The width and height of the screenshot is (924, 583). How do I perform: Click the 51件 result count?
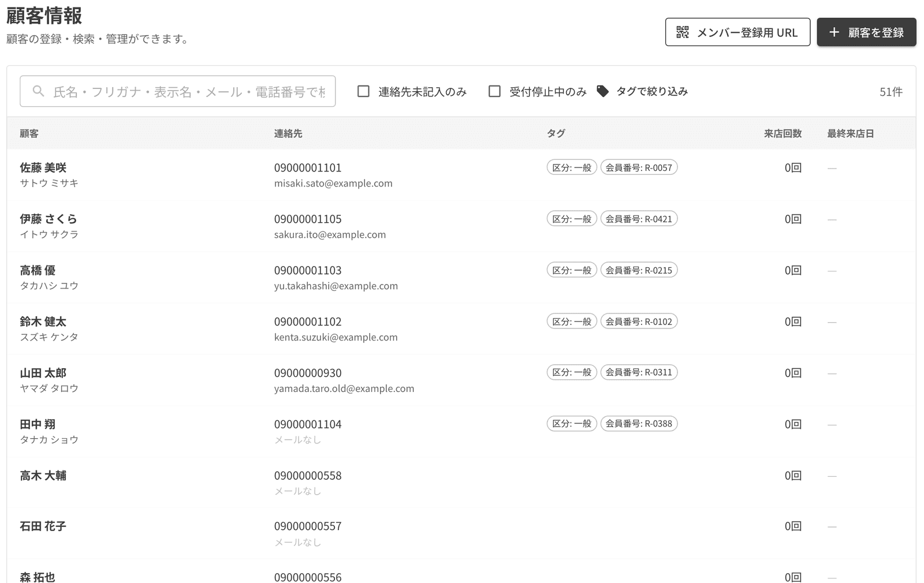point(891,92)
